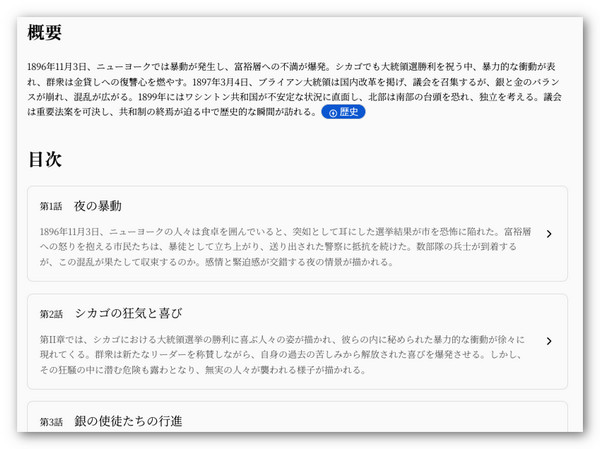
Task: Click the 第3話 episode label
Action: [x=51, y=422]
